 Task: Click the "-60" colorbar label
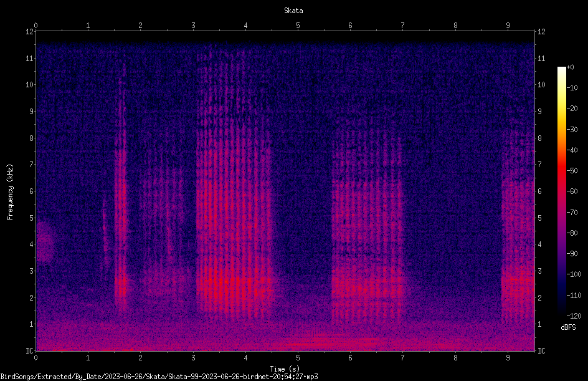pos(572,191)
